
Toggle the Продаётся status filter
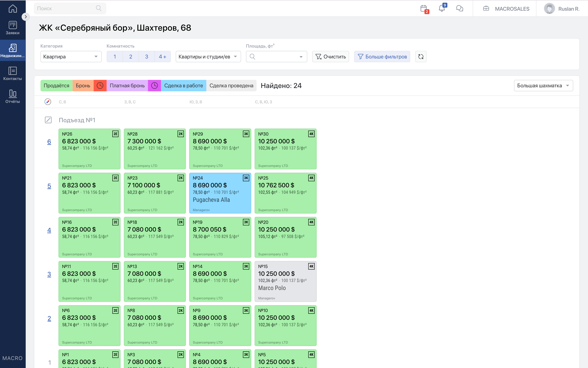click(56, 86)
